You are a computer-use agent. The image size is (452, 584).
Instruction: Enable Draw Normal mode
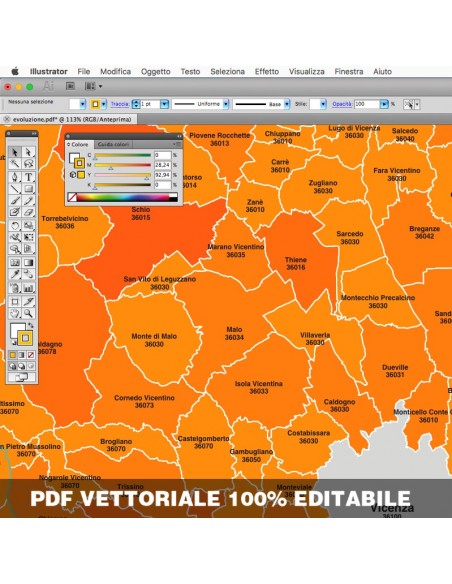pyautogui.click(x=13, y=366)
